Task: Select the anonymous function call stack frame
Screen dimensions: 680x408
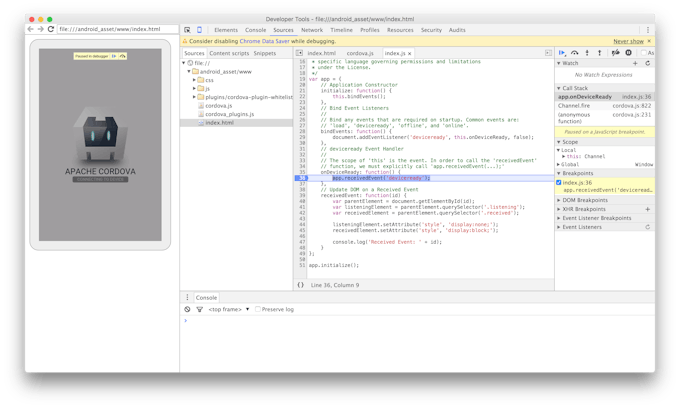Action: point(605,118)
